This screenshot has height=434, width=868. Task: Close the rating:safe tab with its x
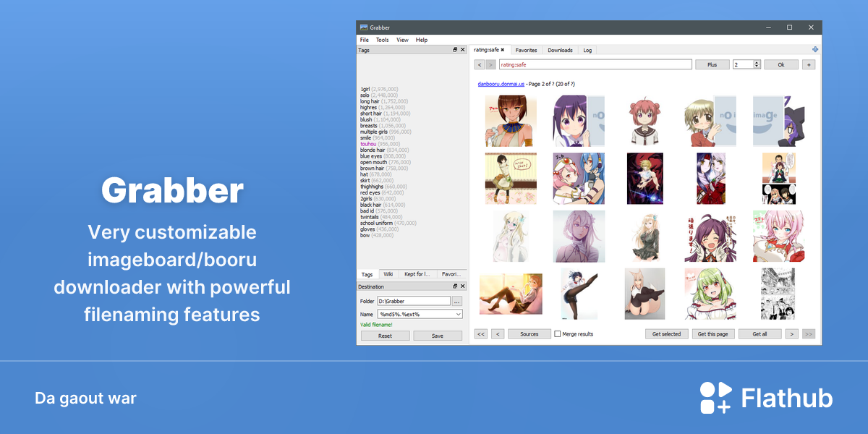coord(503,50)
